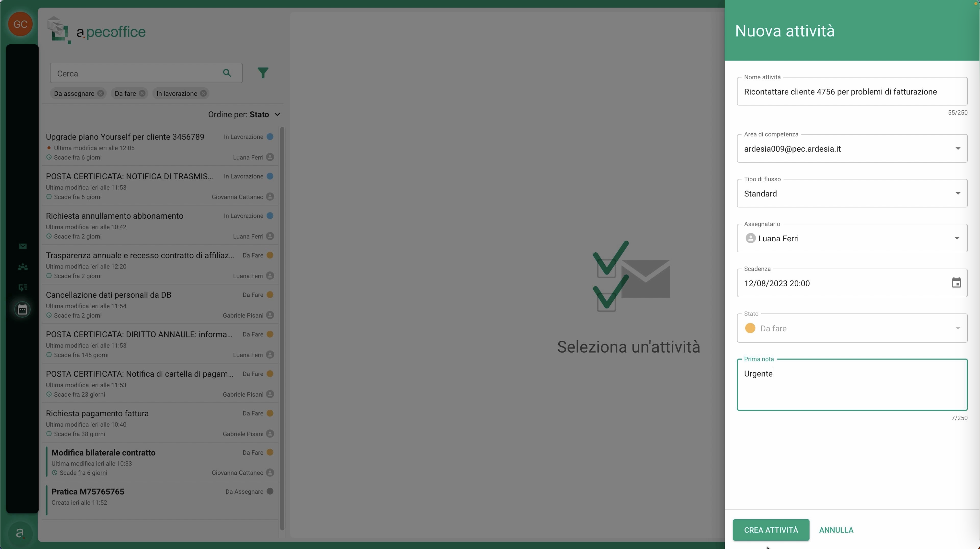Open Trasparenza annuale e recesso contratto task
980x549 pixels.
(x=160, y=265)
